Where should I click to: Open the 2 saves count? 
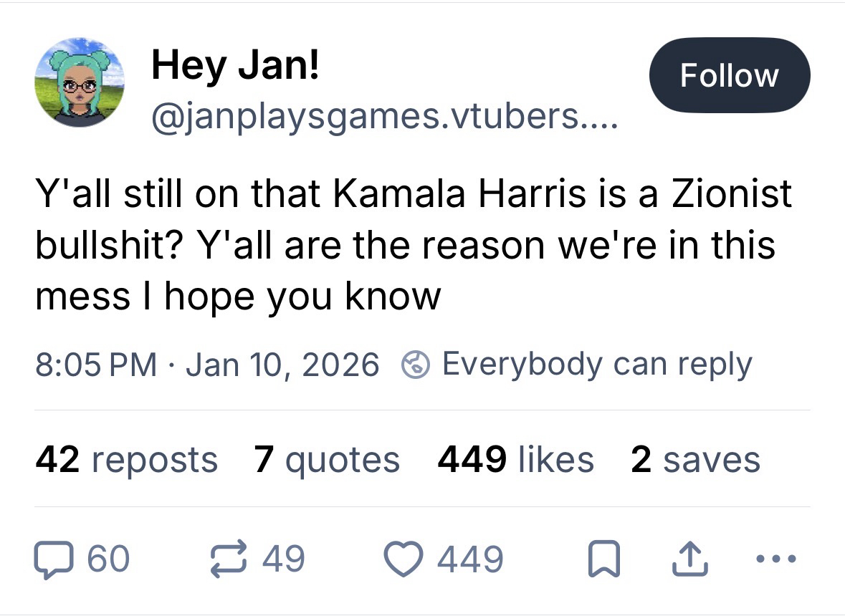(694, 459)
